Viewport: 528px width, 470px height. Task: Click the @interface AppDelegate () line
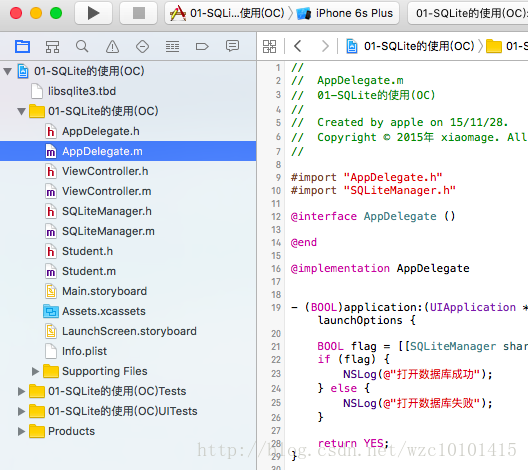(x=373, y=216)
